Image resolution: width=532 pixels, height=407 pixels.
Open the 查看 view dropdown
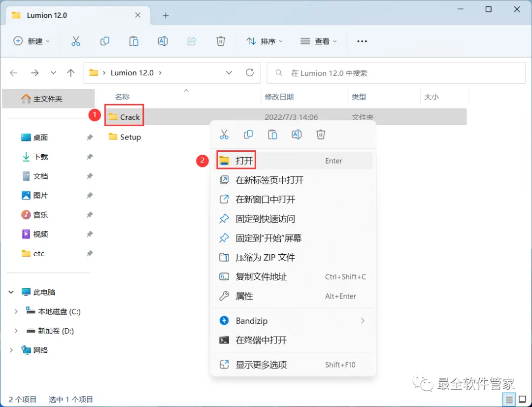318,41
